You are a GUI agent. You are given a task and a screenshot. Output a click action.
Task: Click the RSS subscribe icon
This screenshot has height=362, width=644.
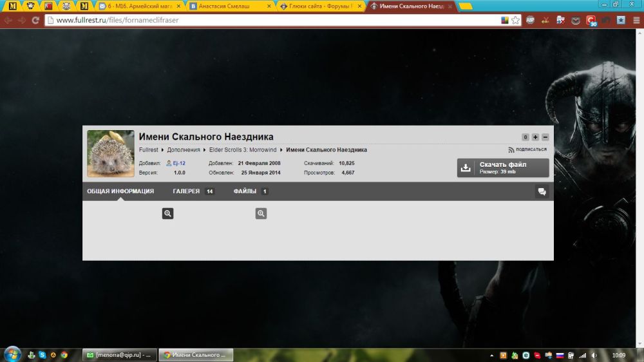[x=511, y=150]
